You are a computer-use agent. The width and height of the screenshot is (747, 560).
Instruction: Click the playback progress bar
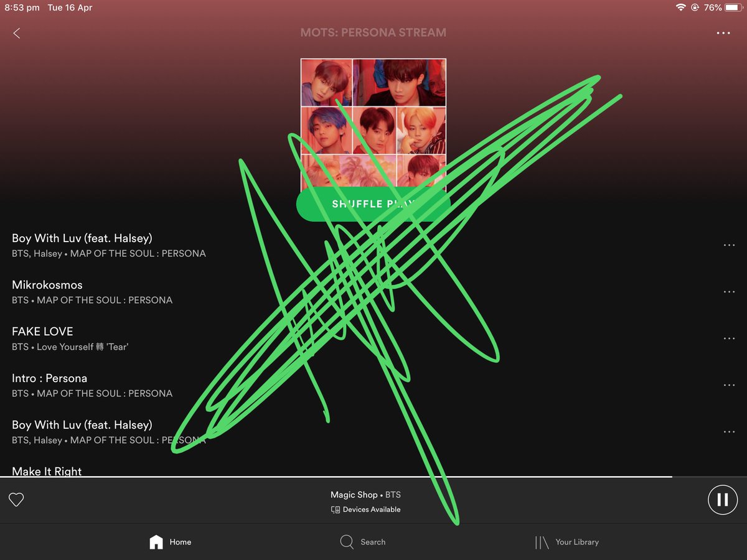[374, 477]
